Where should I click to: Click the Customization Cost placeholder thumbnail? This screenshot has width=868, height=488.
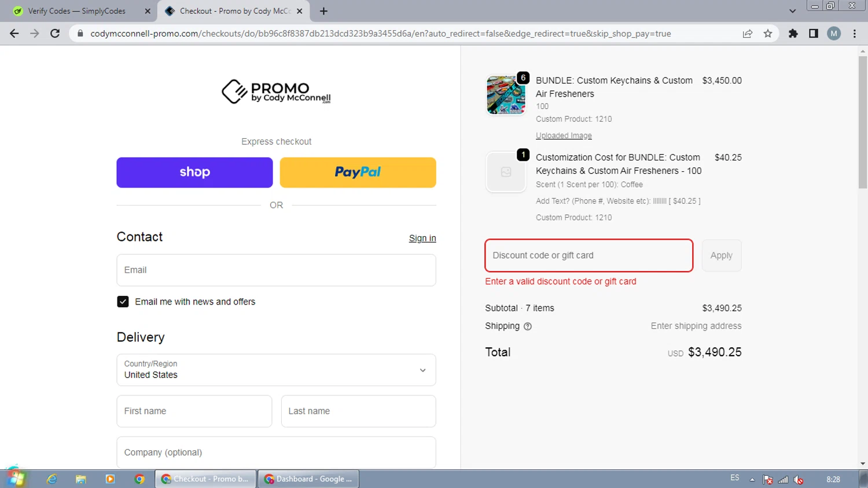[x=506, y=172]
